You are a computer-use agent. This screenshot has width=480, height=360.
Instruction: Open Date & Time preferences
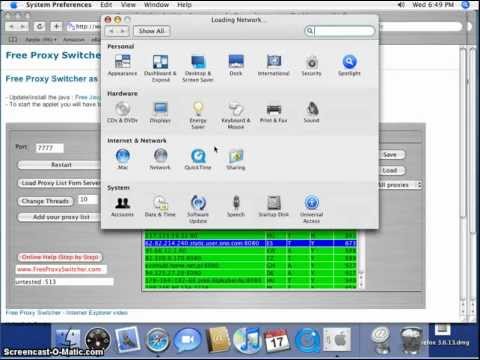(160, 207)
